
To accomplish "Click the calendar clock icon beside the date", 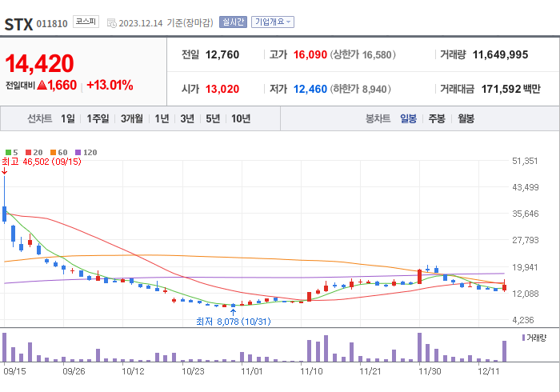I will 112,23.
